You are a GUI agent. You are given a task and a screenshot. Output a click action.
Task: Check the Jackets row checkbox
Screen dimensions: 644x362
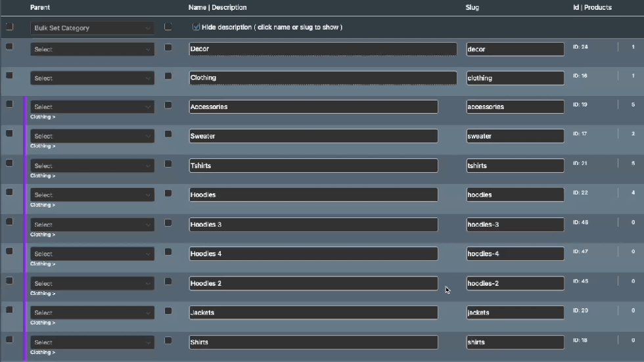click(x=9, y=310)
